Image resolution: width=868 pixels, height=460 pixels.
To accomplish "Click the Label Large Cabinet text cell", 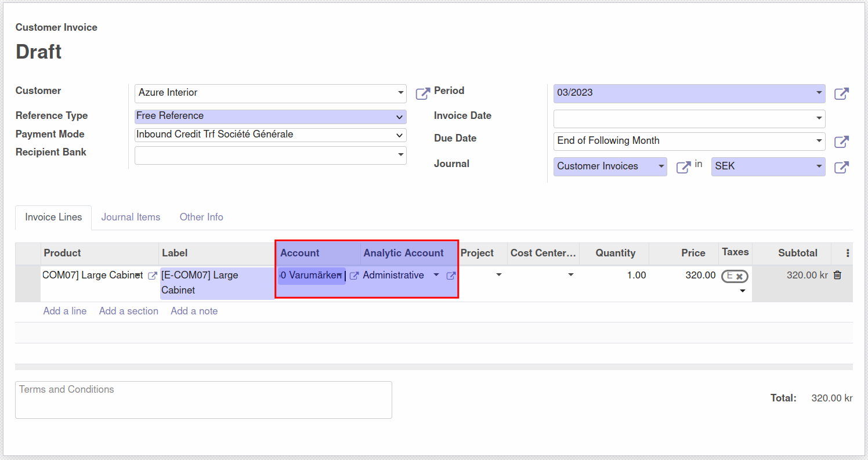I will 217,283.
